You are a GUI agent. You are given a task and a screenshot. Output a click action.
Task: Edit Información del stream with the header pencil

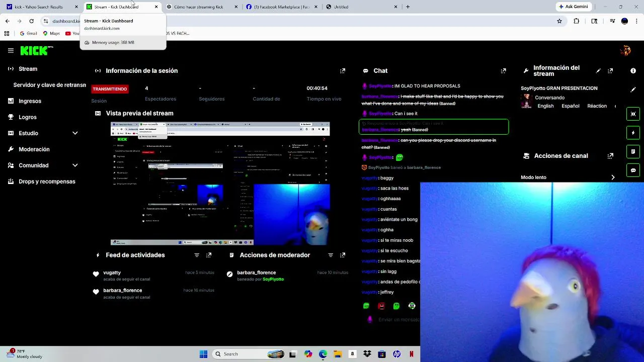coord(598,71)
